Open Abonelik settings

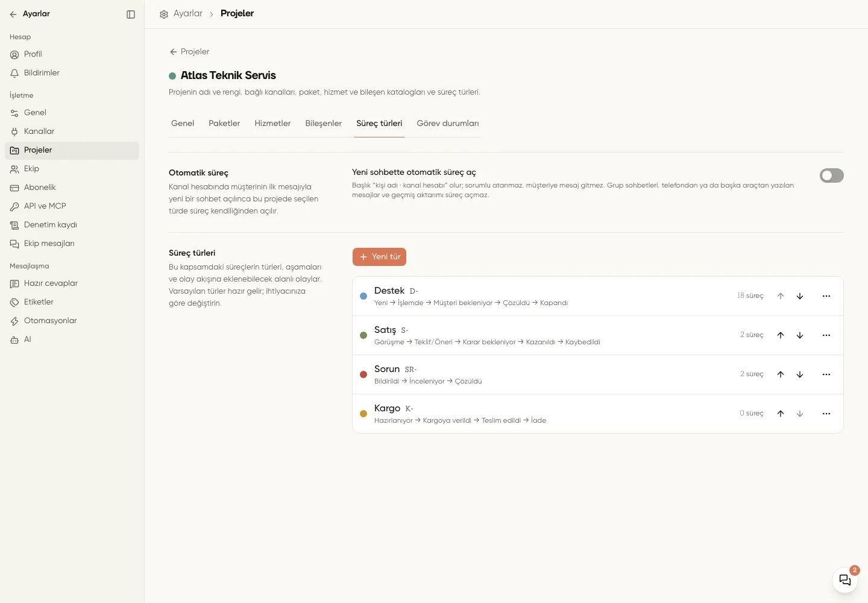coord(72,188)
